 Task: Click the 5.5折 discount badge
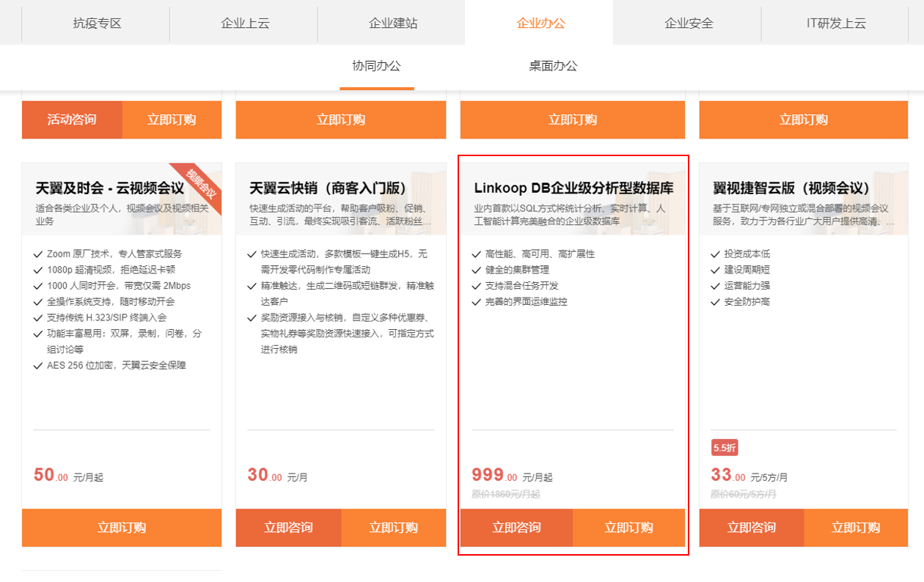[x=724, y=448]
